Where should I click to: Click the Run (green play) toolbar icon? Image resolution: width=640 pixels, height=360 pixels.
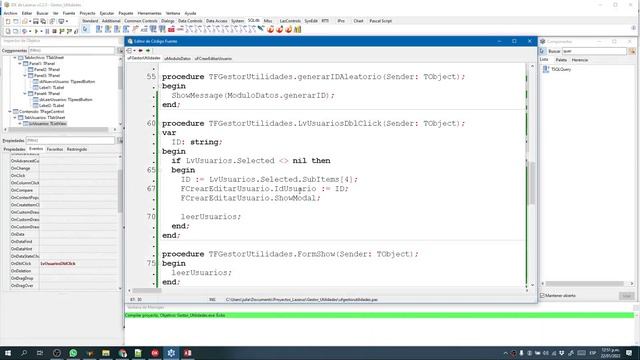[36, 31]
